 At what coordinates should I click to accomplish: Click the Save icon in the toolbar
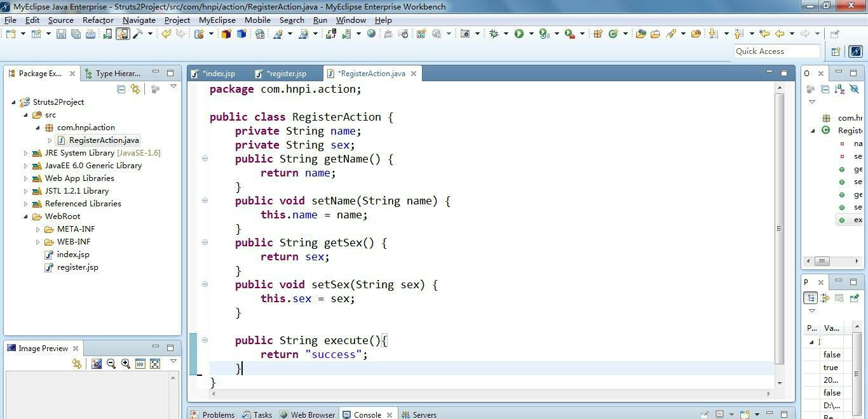(61, 34)
